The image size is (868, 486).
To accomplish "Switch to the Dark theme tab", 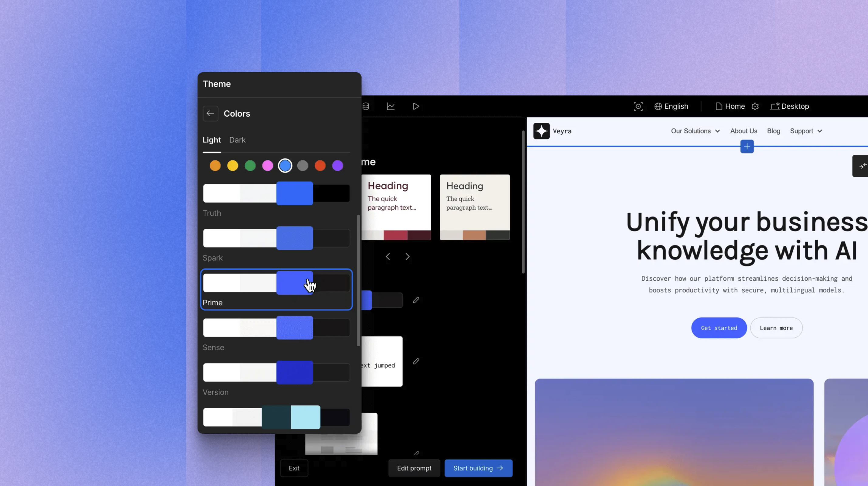I will [238, 140].
